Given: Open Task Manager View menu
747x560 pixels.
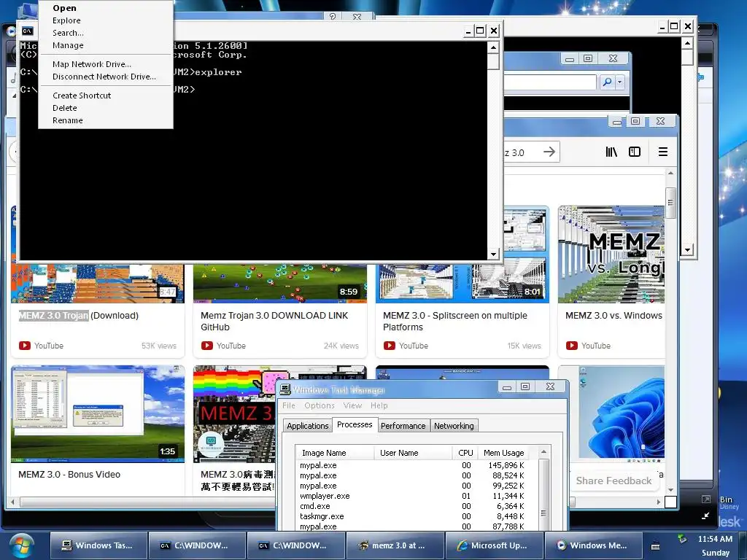Looking at the screenshot, I should click(x=352, y=405).
